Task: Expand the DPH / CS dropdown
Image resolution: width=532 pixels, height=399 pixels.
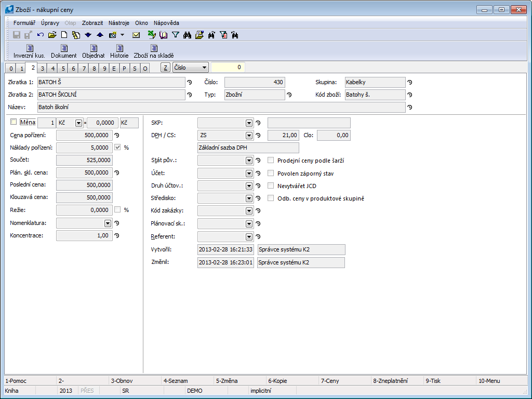Action: [249, 136]
